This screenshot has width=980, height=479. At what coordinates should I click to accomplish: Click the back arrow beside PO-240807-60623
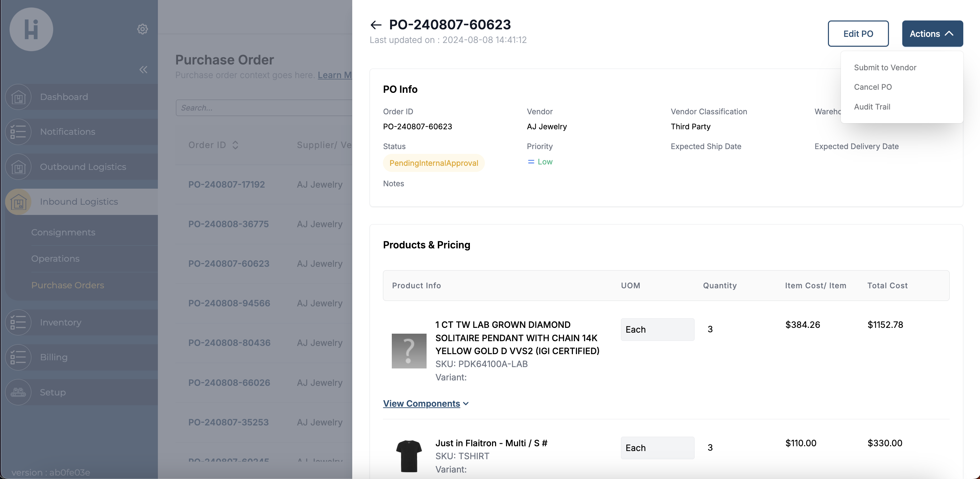pyautogui.click(x=375, y=25)
